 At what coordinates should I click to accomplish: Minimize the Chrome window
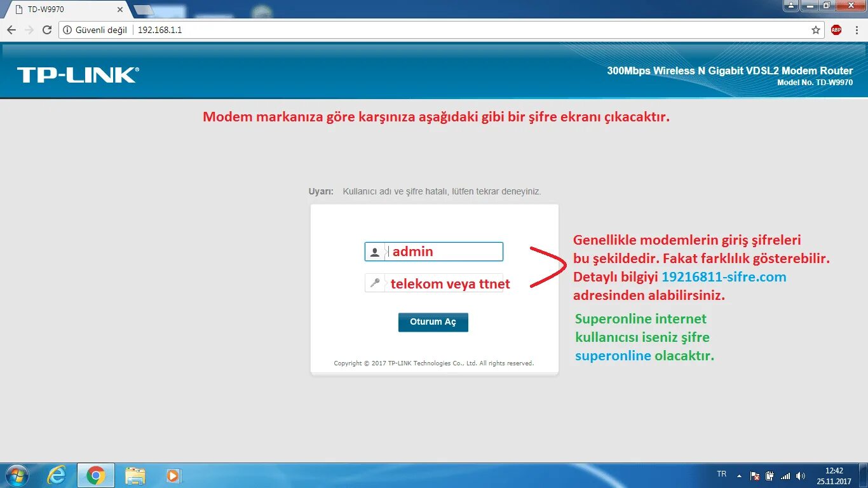[x=808, y=5]
